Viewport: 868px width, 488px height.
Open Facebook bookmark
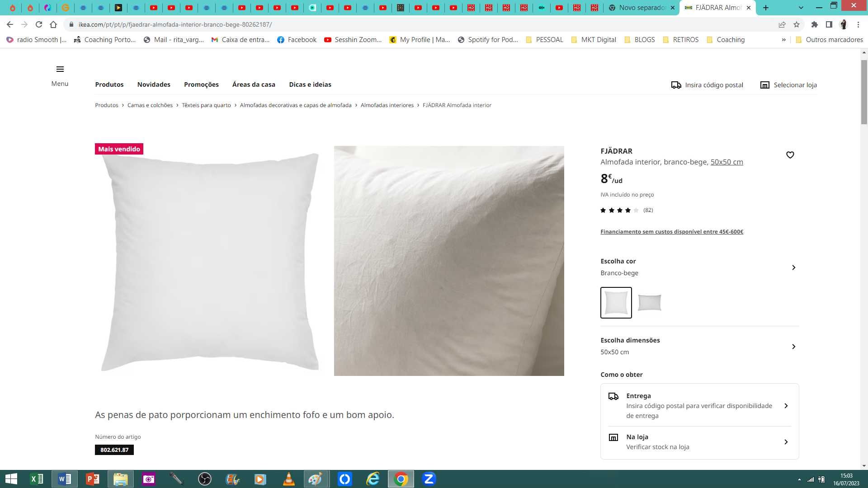tap(297, 40)
